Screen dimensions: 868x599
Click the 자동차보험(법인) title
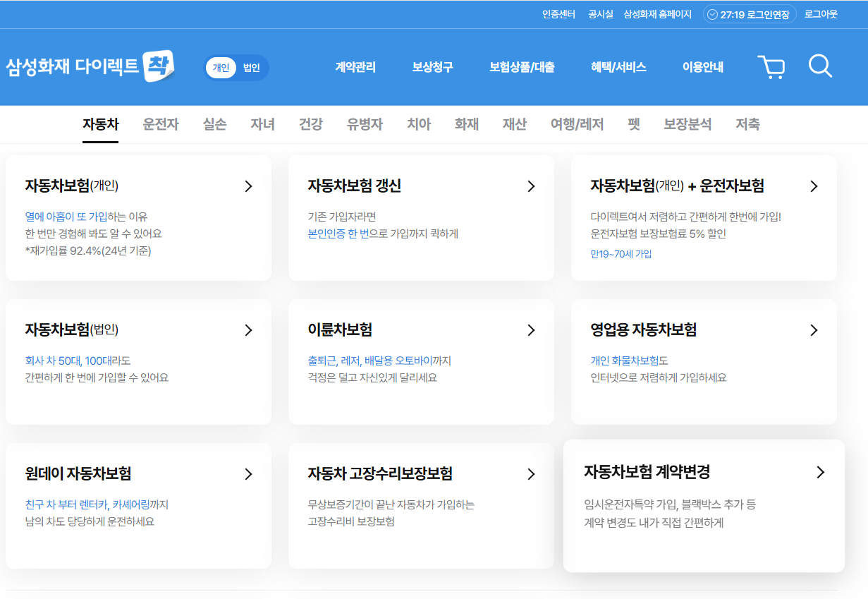pos(71,330)
